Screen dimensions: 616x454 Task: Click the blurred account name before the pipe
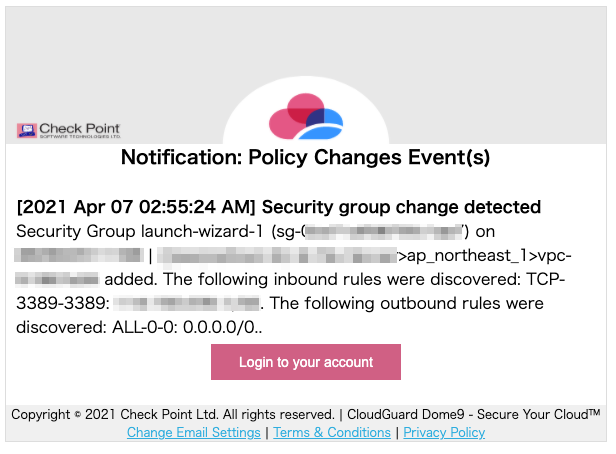[x=79, y=255]
